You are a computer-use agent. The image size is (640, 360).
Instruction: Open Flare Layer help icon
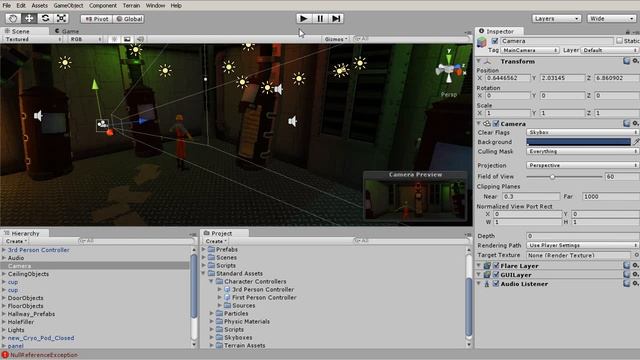627,265
